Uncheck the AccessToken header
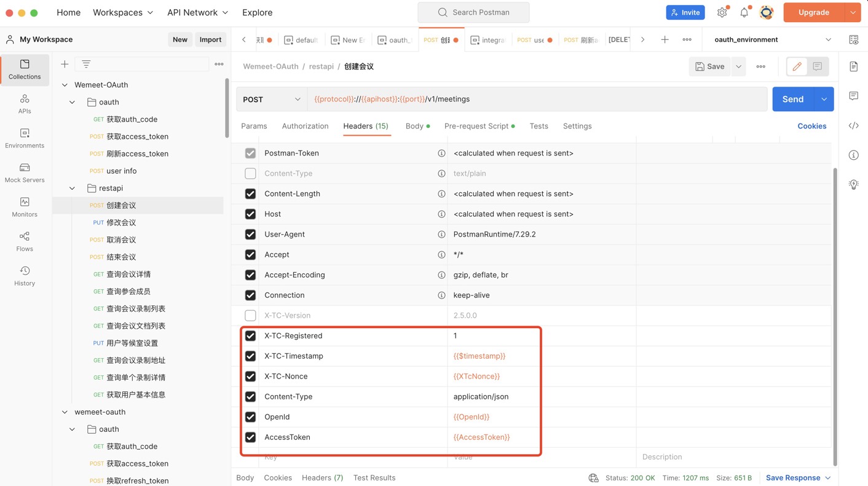Image resolution: width=868 pixels, height=486 pixels. pyautogui.click(x=250, y=437)
